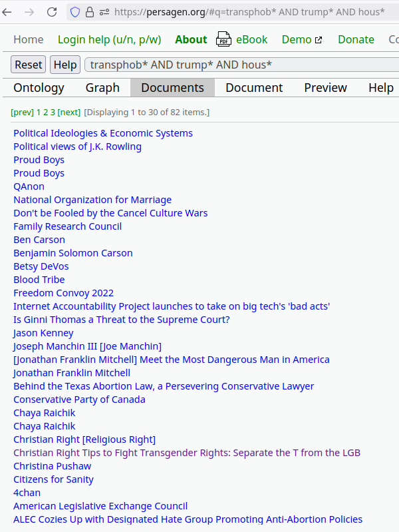
Task: Open Joseph Manchin III [Joe Manchin]
Action: tap(88, 346)
